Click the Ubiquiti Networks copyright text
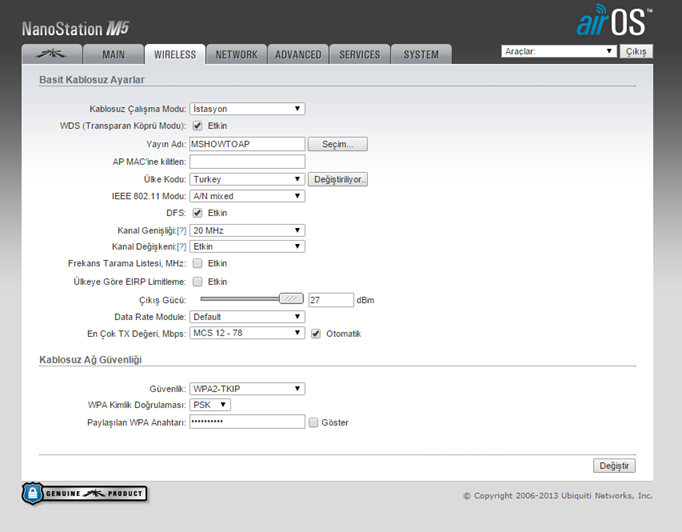This screenshot has height=532, width=682. 558,495
